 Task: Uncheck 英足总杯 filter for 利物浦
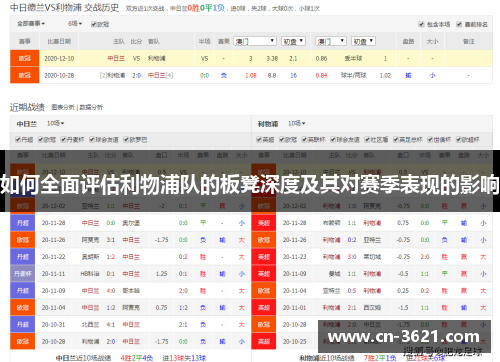[x=396, y=139]
